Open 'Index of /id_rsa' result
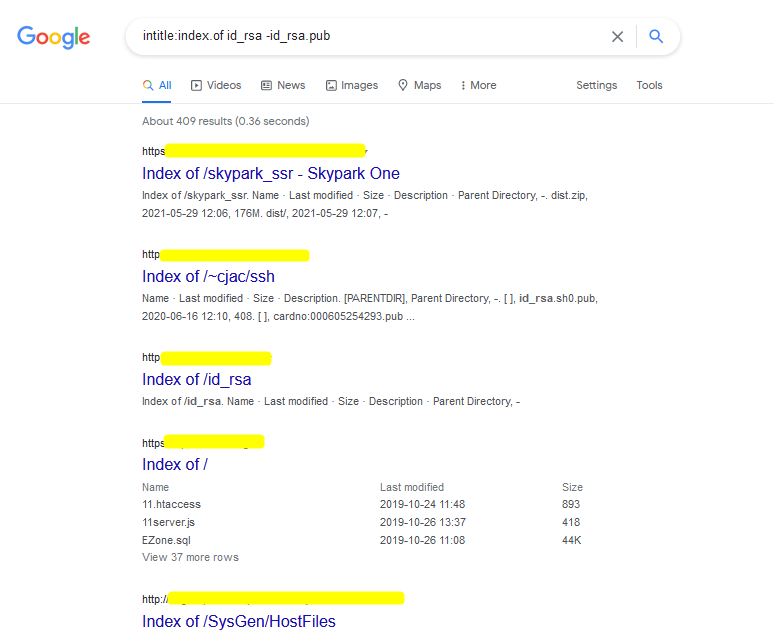Viewport: 774px width, 638px height. click(196, 379)
